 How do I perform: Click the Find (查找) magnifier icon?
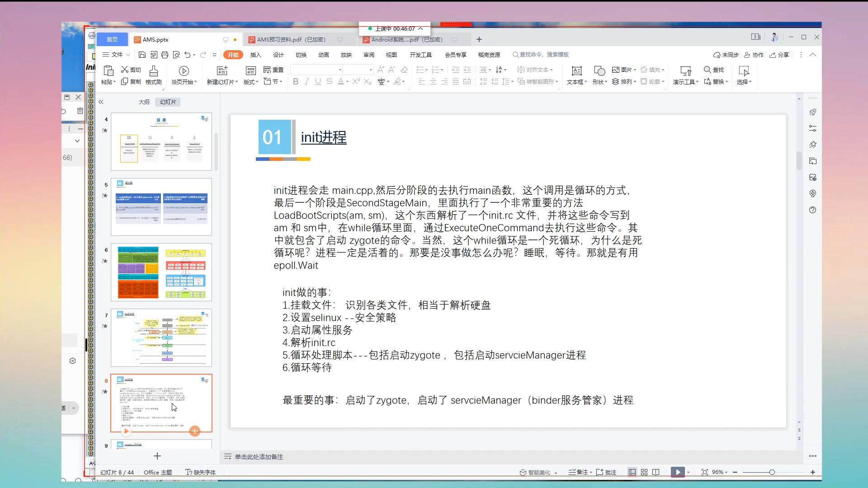point(708,70)
